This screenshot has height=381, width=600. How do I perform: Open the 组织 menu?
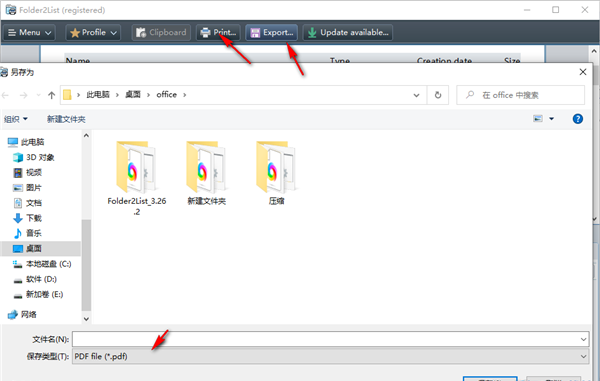pos(16,119)
